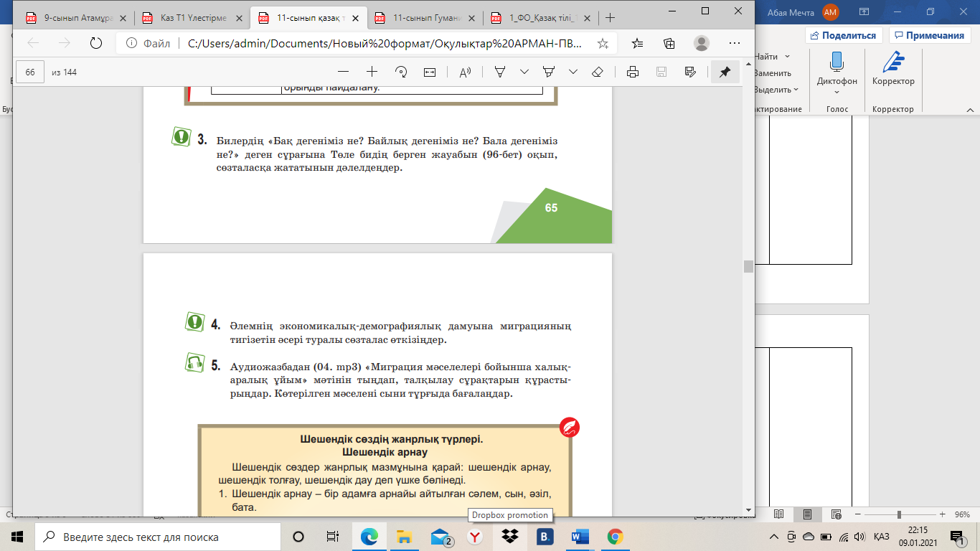The width and height of the screenshot is (980, 551).
Task: Collapse the Word ribbon with the chevron
Action: coord(969,109)
